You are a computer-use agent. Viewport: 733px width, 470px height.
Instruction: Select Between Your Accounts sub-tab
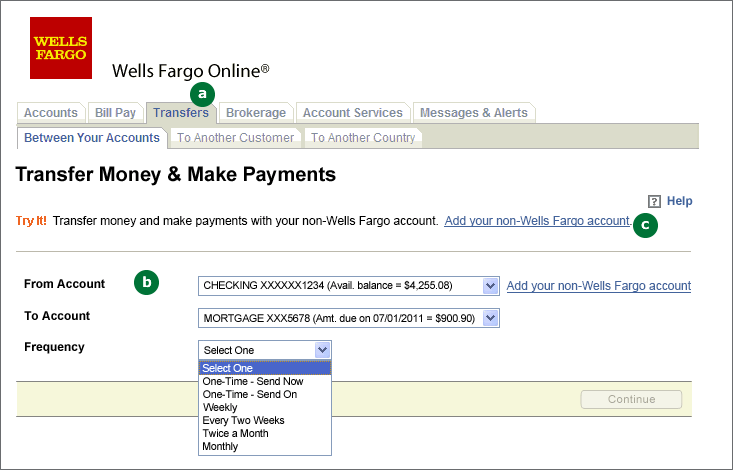pos(92,138)
